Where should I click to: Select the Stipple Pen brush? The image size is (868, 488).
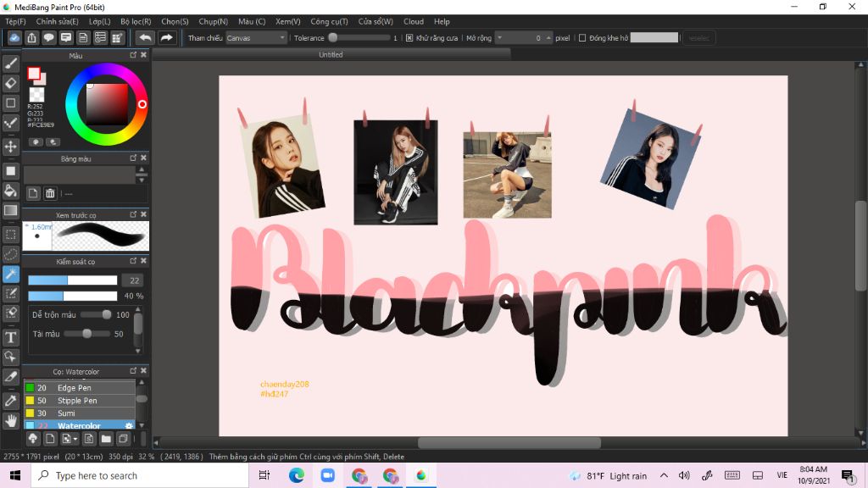80,401
